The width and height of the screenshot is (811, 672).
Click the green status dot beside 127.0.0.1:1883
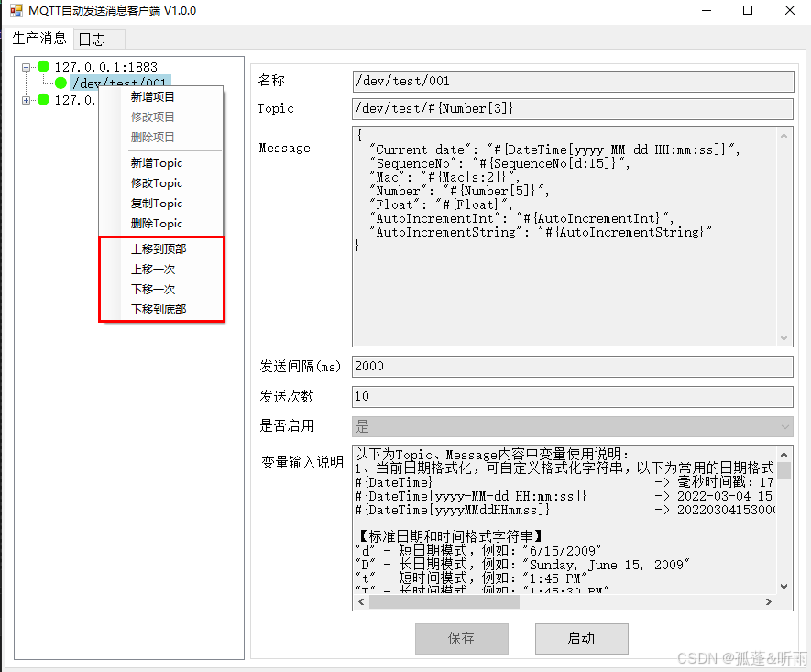(43, 66)
